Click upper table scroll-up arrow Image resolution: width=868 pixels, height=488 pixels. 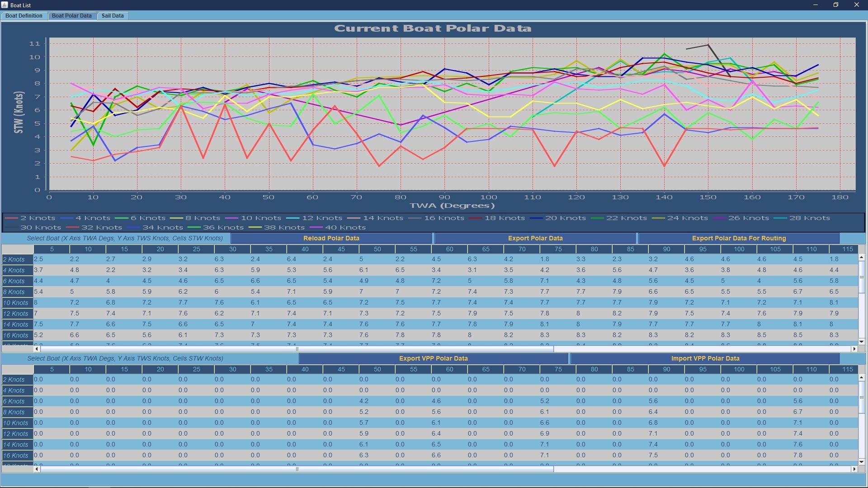[862, 258]
